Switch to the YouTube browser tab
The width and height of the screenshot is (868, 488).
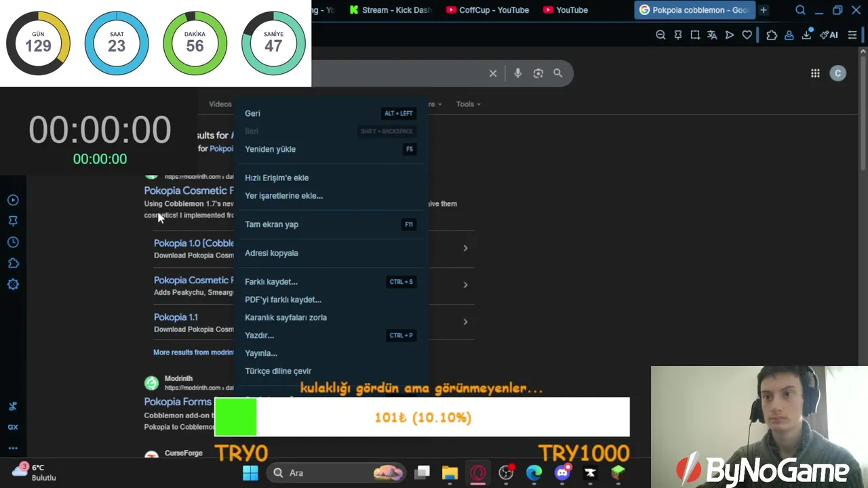(566, 10)
